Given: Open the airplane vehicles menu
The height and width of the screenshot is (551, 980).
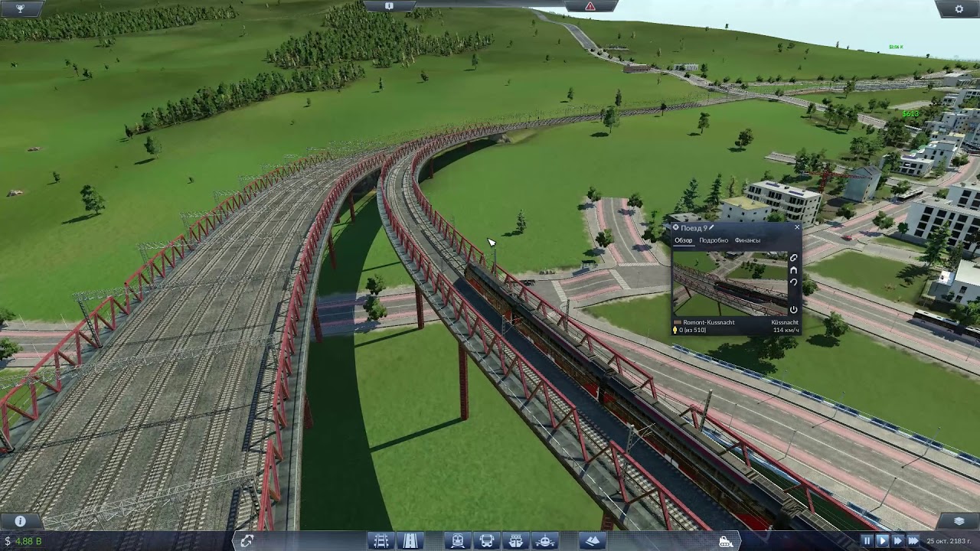Looking at the screenshot, I should point(545,541).
